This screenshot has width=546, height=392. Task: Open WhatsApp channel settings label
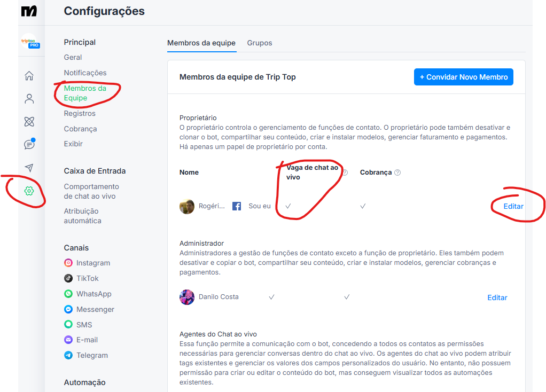[x=94, y=294]
